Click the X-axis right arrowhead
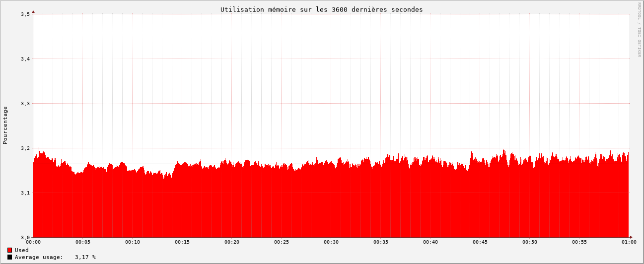This screenshot has height=264, width=644. pos(631,237)
